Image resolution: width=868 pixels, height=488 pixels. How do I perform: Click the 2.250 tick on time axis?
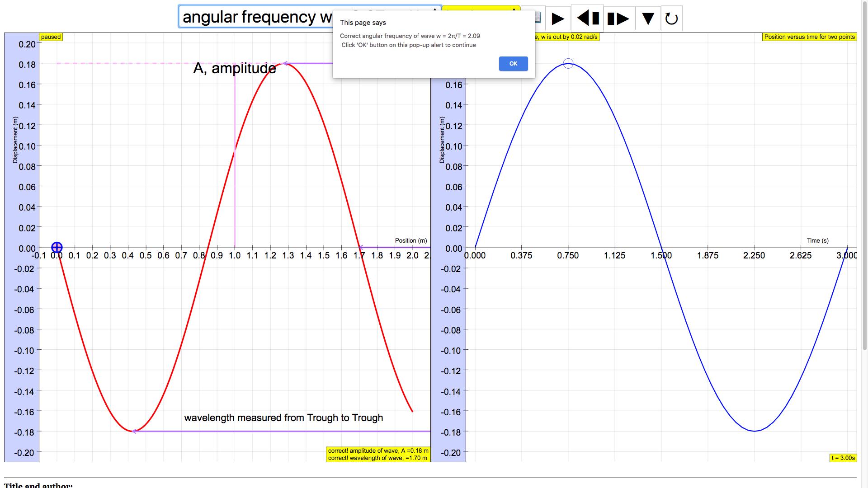[754, 256]
